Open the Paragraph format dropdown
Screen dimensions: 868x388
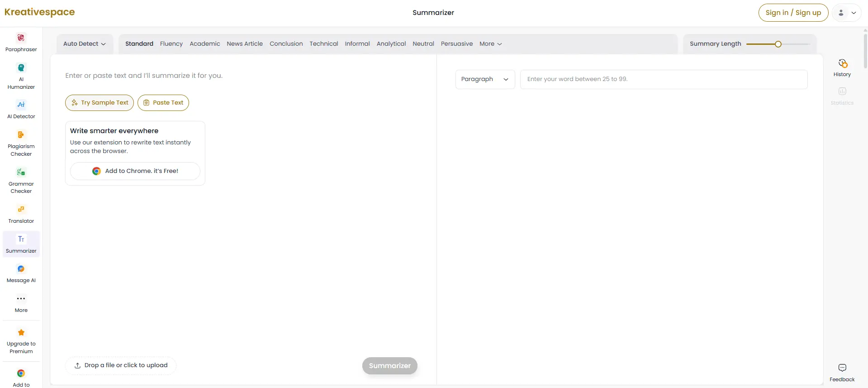485,79
